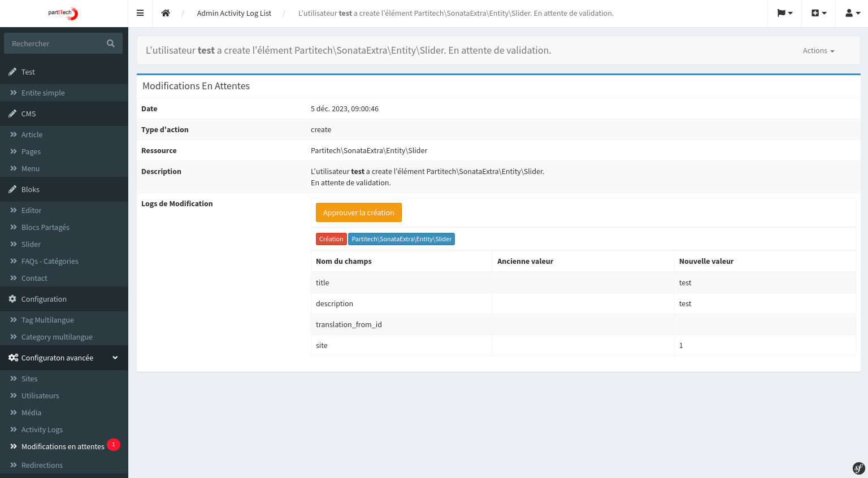
Task: Toggle the hamburger sidebar menu icon
Action: pos(140,13)
